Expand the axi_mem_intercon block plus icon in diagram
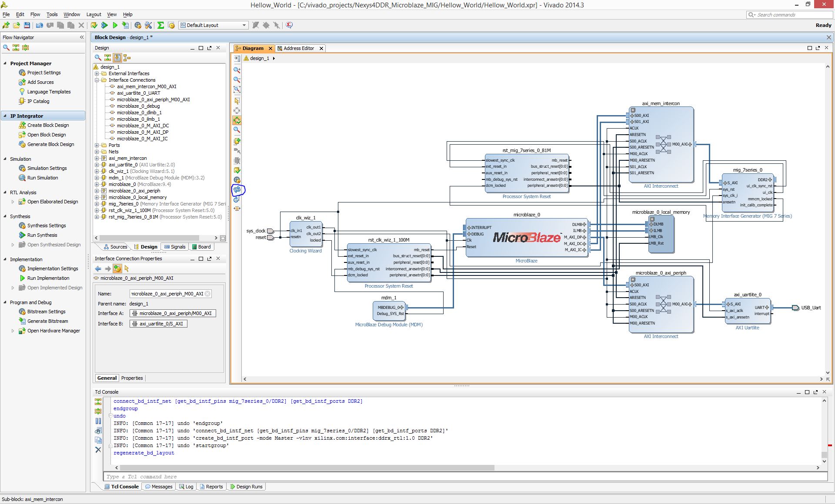 pyautogui.click(x=633, y=110)
